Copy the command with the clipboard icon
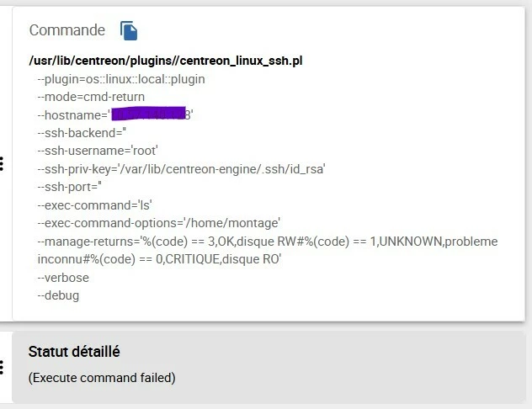The width and height of the screenshot is (532, 409). click(129, 30)
